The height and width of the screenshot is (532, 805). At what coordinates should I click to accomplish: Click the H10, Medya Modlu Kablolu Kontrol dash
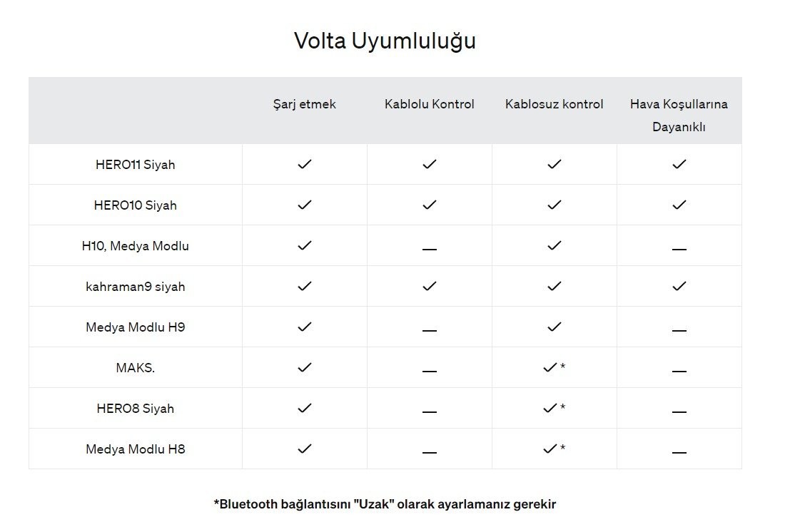coord(429,249)
